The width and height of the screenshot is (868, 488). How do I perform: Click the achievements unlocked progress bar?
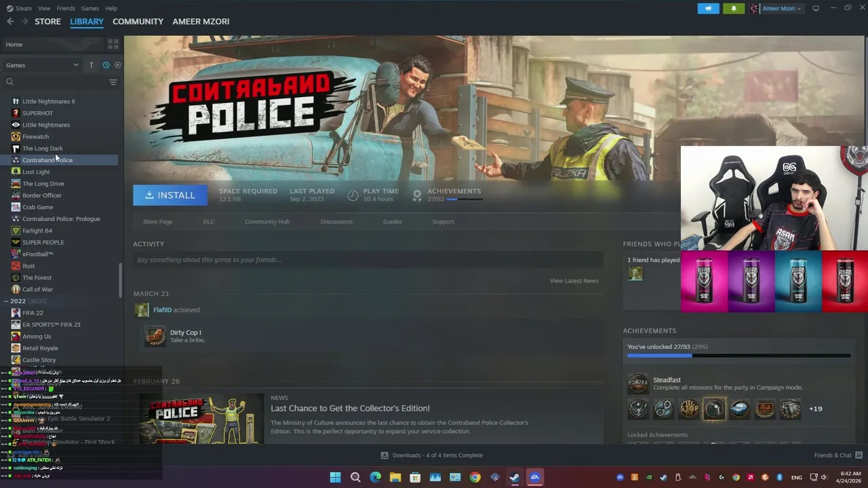[738, 355]
